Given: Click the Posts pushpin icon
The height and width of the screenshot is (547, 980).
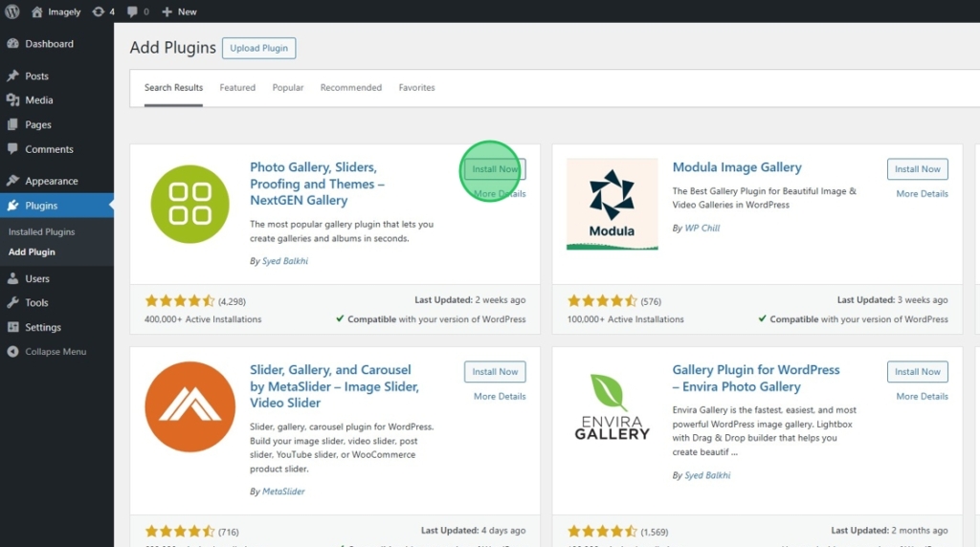Looking at the screenshot, I should (13, 76).
